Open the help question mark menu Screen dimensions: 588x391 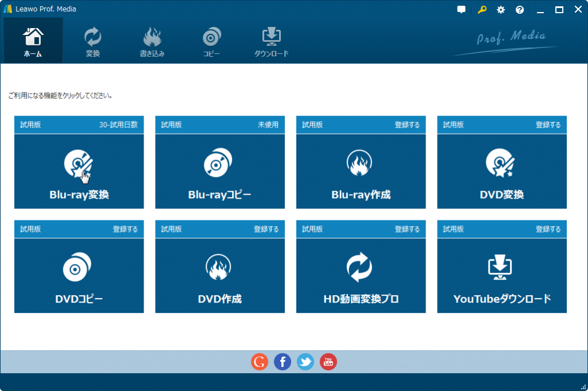tap(519, 9)
